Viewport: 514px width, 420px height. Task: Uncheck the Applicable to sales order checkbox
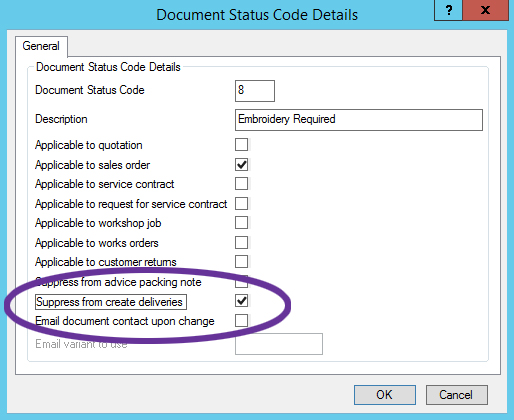pos(241,164)
